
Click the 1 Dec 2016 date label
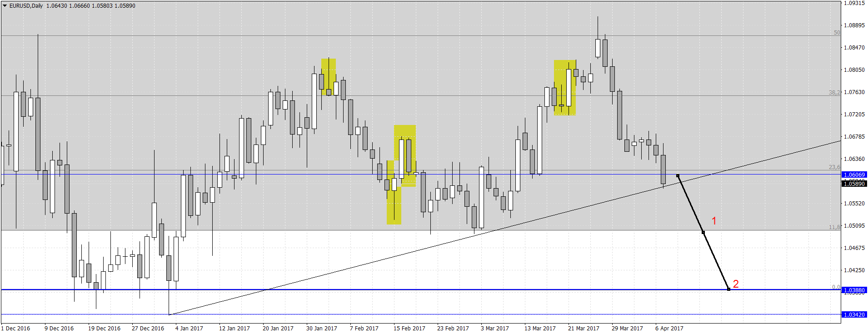pos(16,329)
